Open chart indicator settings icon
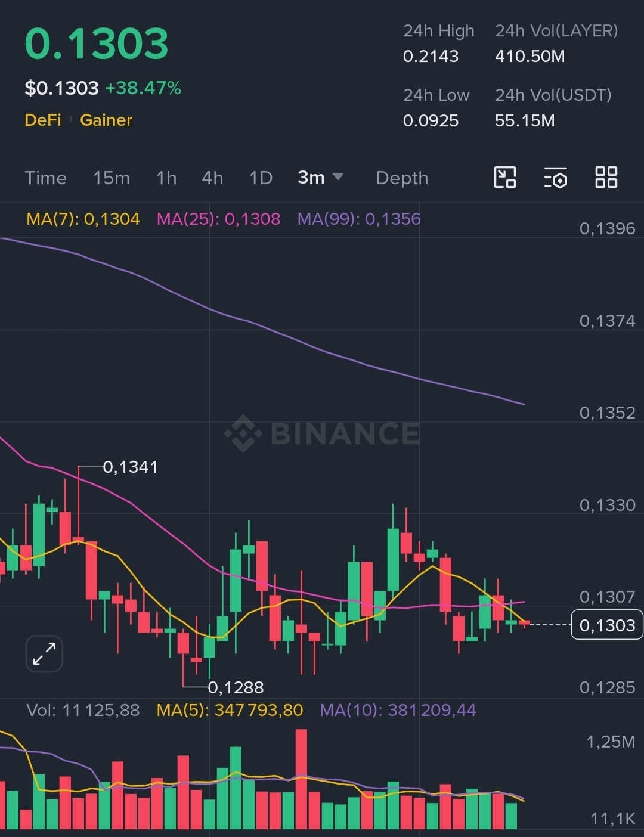The image size is (644, 837). pyautogui.click(x=556, y=178)
